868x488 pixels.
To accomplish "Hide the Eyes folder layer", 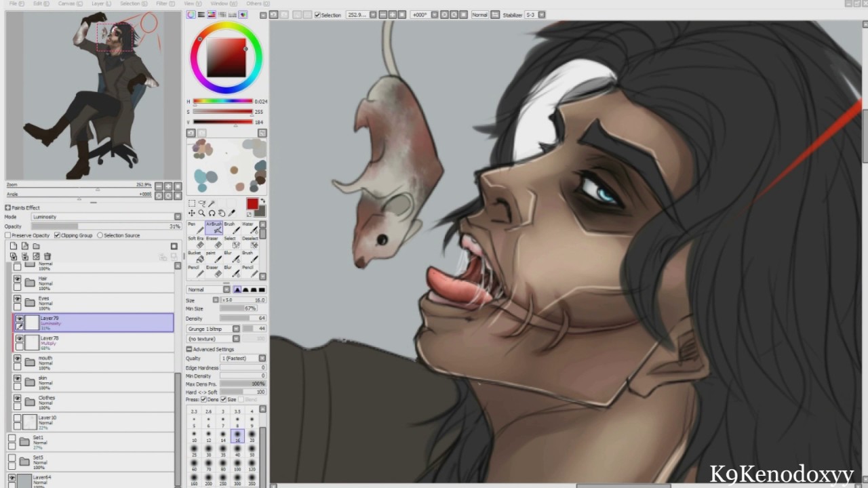I will [18, 298].
